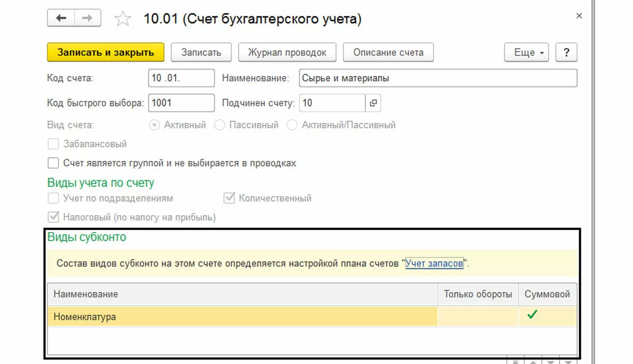The image size is (633, 364).
Task: Select the Активный/Пассивный radio option
Action: pyautogui.click(x=292, y=125)
